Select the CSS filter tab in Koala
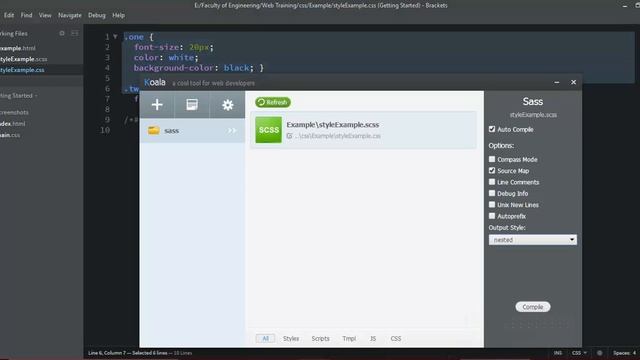This screenshot has width=640, height=360. click(x=396, y=338)
